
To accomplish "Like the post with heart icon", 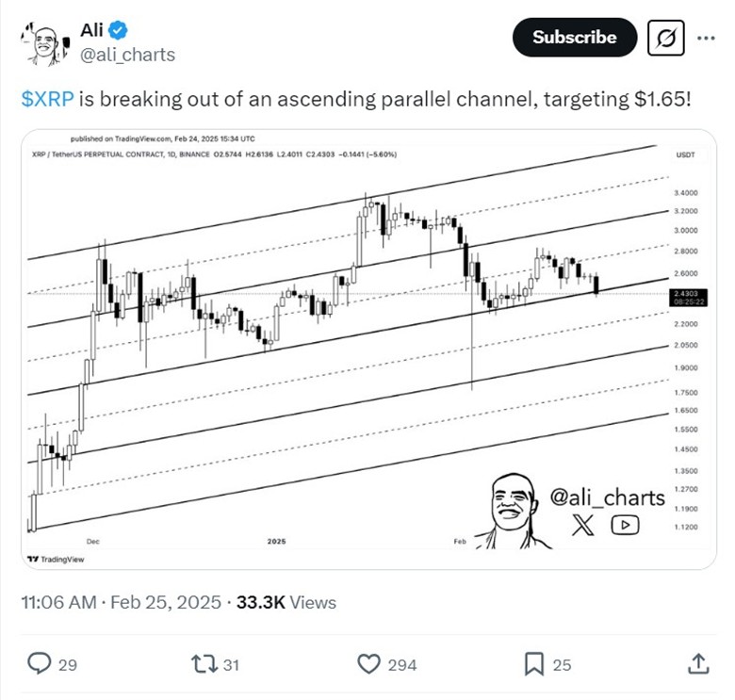I will tap(367, 664).
